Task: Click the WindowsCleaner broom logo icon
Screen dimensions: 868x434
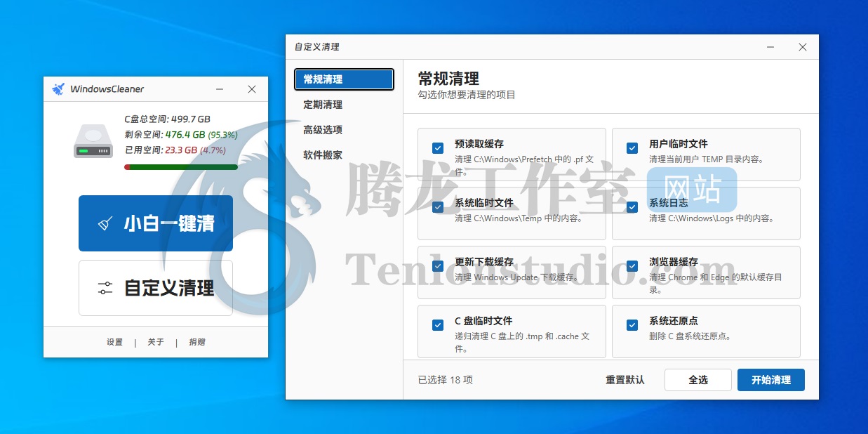Action: pos(58,89)
